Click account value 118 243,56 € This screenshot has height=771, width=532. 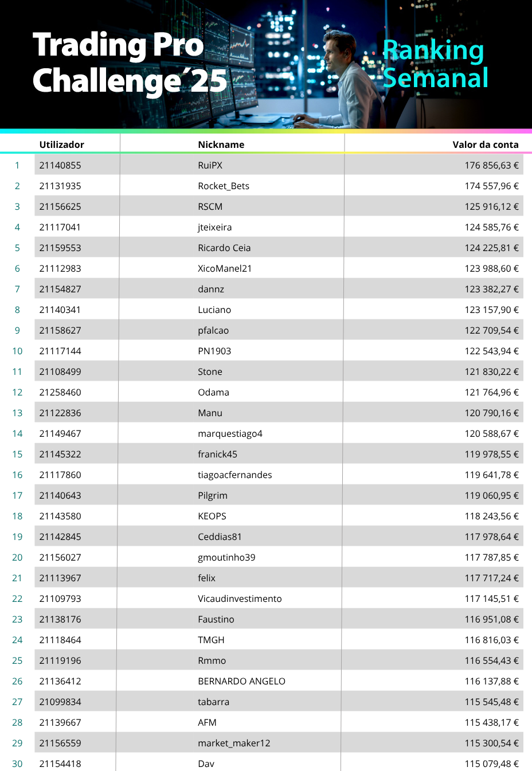(491, 516)
